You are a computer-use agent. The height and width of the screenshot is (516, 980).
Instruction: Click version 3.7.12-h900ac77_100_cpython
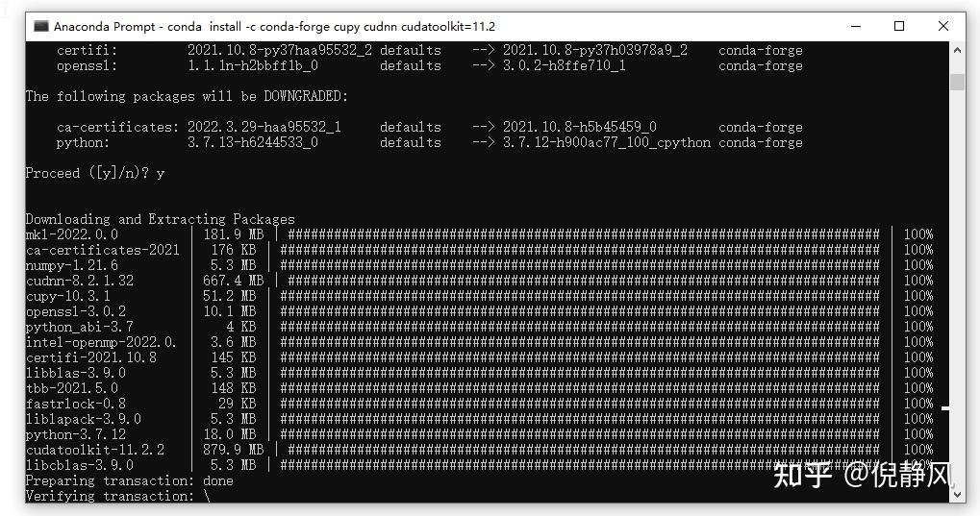click(607, 142)
